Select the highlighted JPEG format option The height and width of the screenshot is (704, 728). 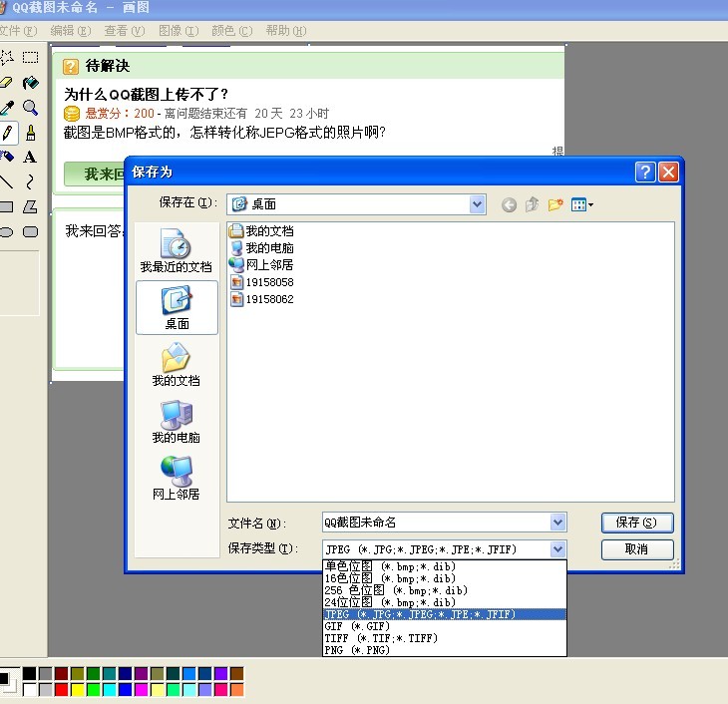click(445, 614)
